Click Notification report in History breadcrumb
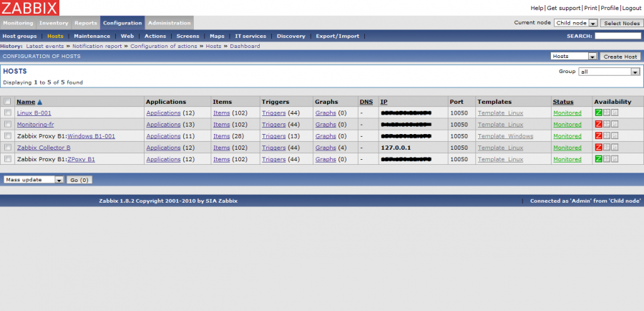The width and height of the screenshot is (644, 311). coord(97,46)
